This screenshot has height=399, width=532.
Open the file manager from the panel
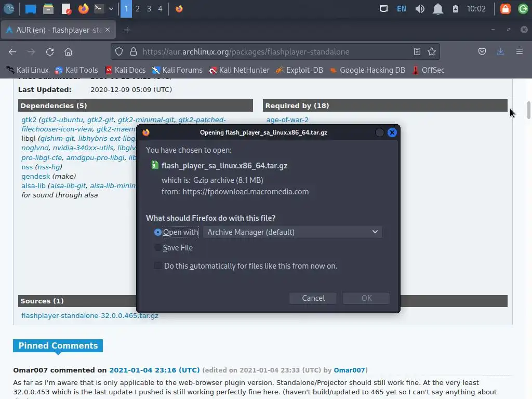point(48,8)
